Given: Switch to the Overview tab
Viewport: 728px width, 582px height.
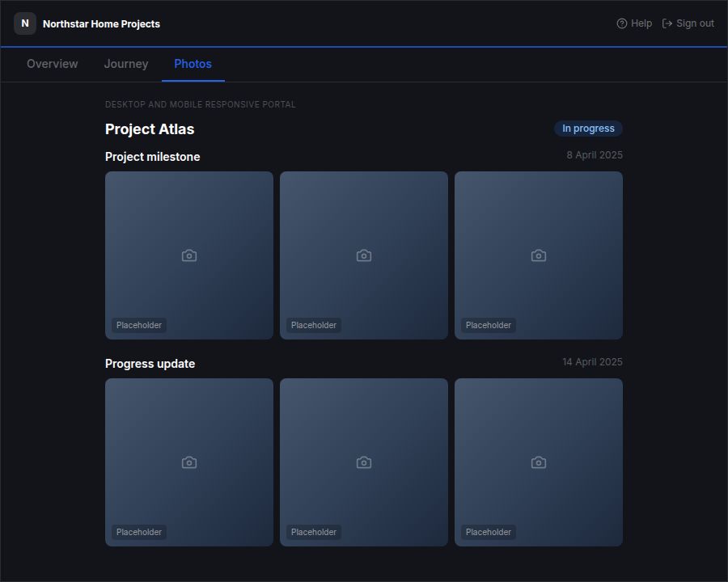Looking at the screenshot, I should [x=52, y=64].
